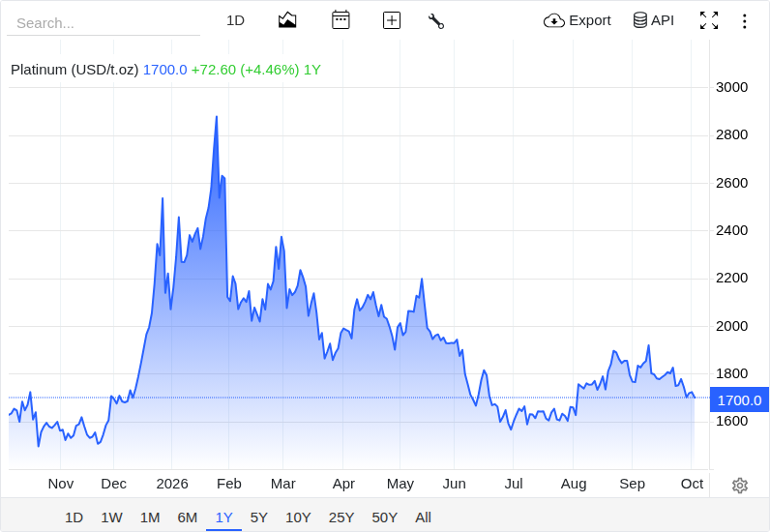
Task: Open the wrench tools icon
Action: coord(436,21)
